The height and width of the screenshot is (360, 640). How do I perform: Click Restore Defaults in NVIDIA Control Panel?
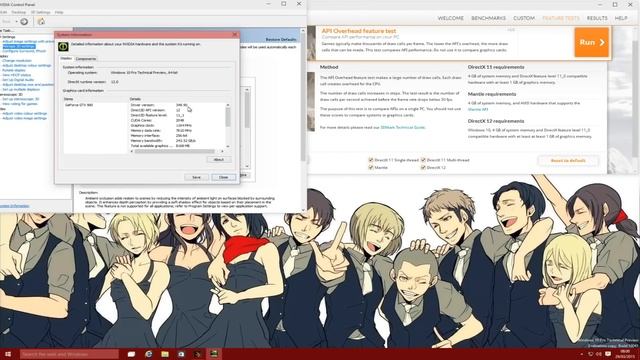pos(281,40)
